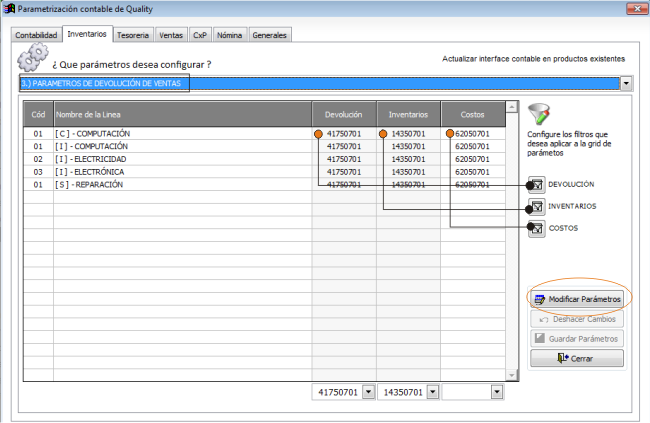This screenshot has height=423, width=650.
Task: Switch to the Contabilidad tab
Action: point(36,35)
